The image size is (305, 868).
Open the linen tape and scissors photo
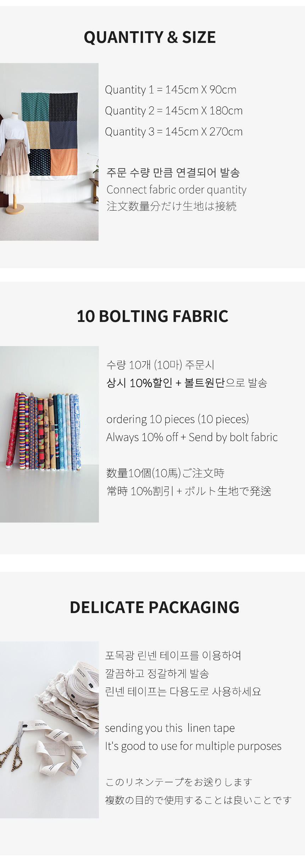coord(49,730)
